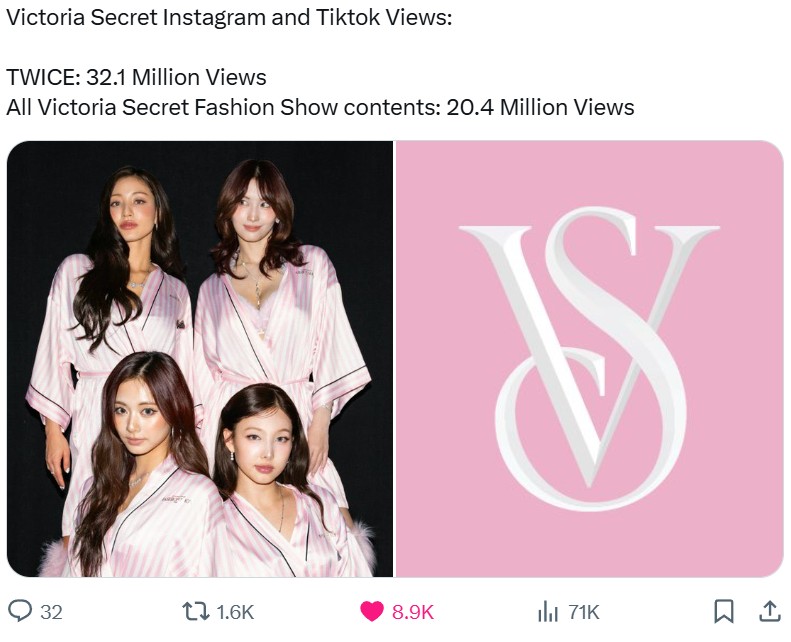The width and height of the screenshot is (791, 642).
Task: Click the 'All Victoria Secret Fashion Show contents' text
Action: (223, 107)
